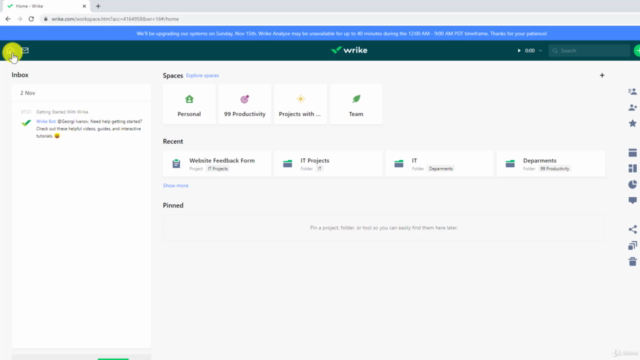Screen dimensions: 640x360
Task: Open the Reports pie chart icon
Action: coord(632,184)
